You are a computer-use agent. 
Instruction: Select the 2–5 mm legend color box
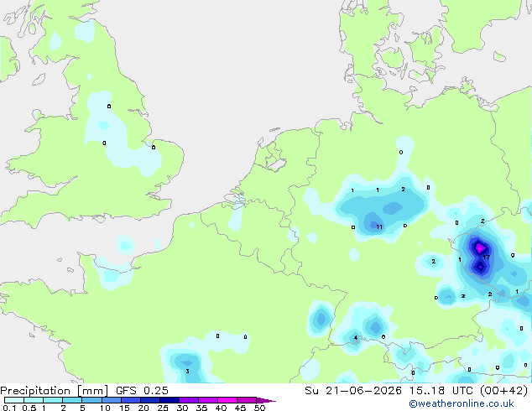click(72, 400)
